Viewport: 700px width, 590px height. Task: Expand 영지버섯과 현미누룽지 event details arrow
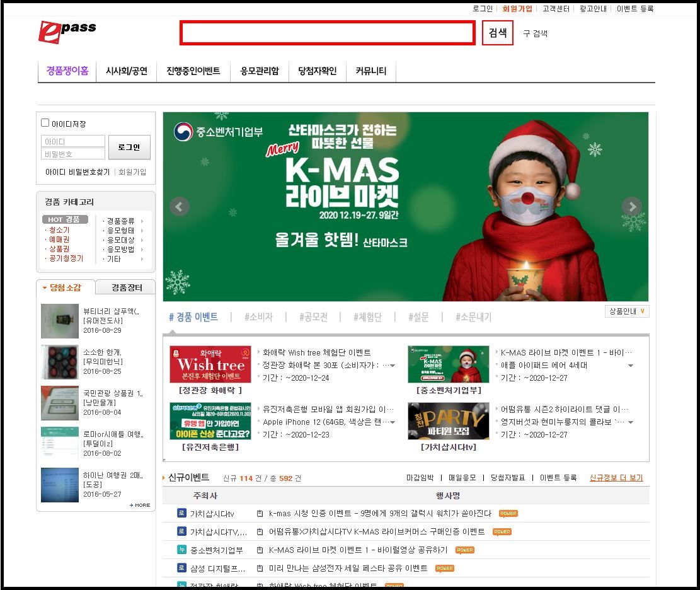[630, 422]
